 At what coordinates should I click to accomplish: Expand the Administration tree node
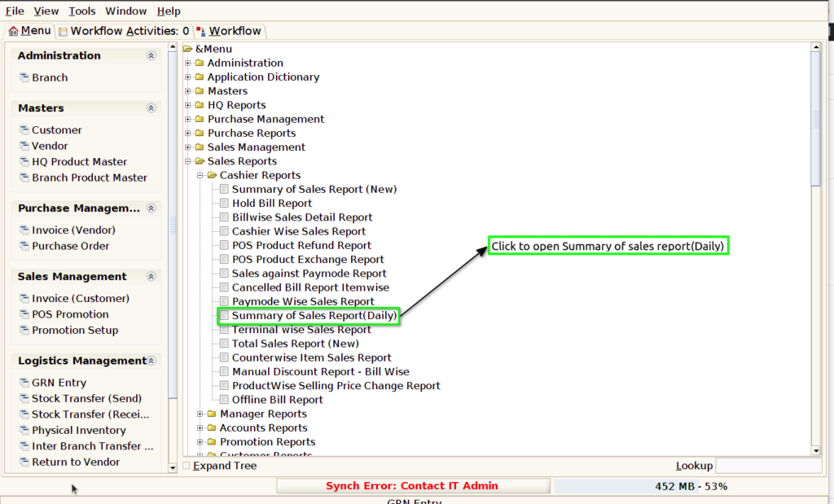[188, 63]
